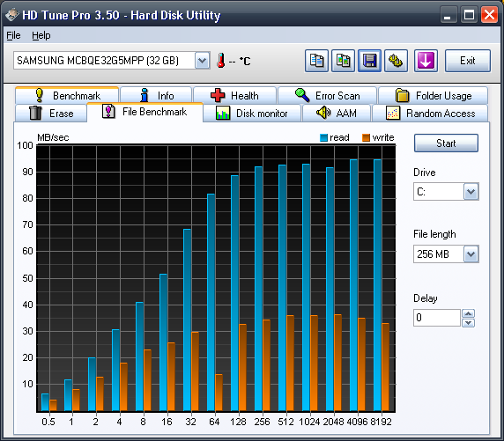Switch to the Error Scan tab
Image resolution: width=504 pixels, height=441 pixels.
pos(327,95)
